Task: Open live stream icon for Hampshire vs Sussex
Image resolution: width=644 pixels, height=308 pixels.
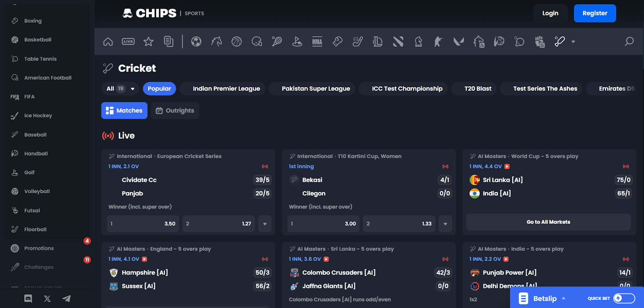Action: tap(144, 259)
